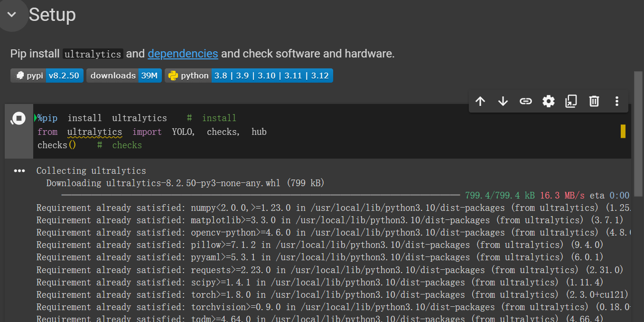The width and height of the screenshot is (644, 322).
Task: Click the pip install ultralytics code line
Action: tap(103, 118)
